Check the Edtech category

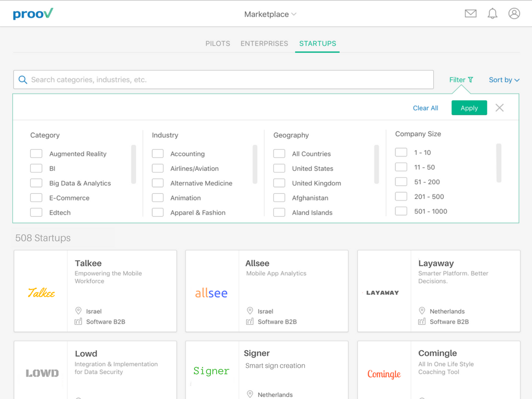pos(36,212)
